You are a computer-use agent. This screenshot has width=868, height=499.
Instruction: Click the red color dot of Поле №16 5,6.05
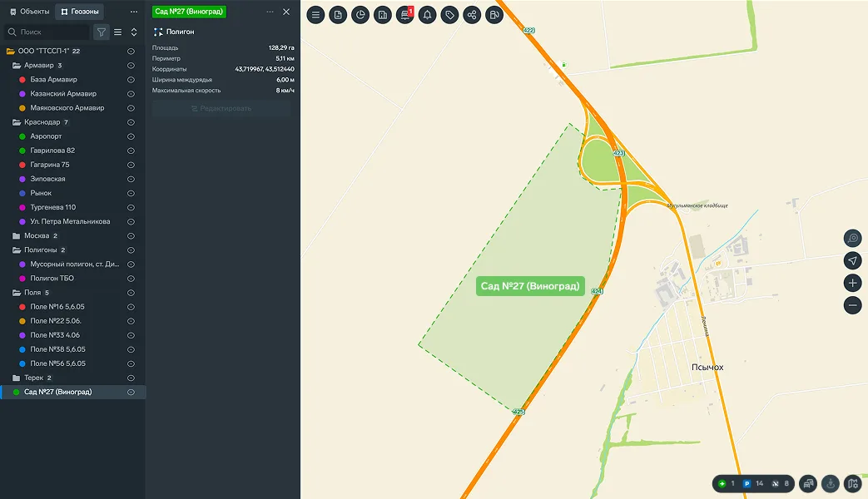(22, 307)
